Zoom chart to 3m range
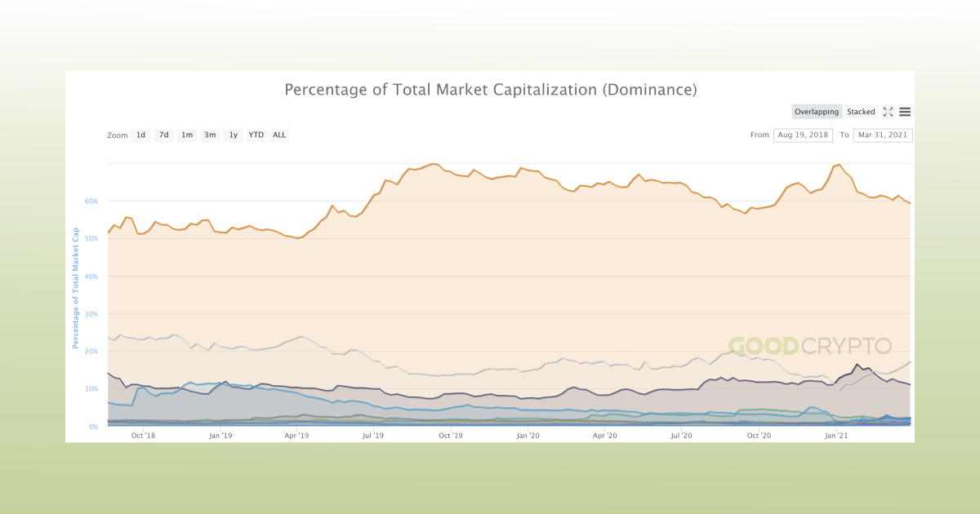The width and height of the screenshot is (980, 514). click(210, 135)
